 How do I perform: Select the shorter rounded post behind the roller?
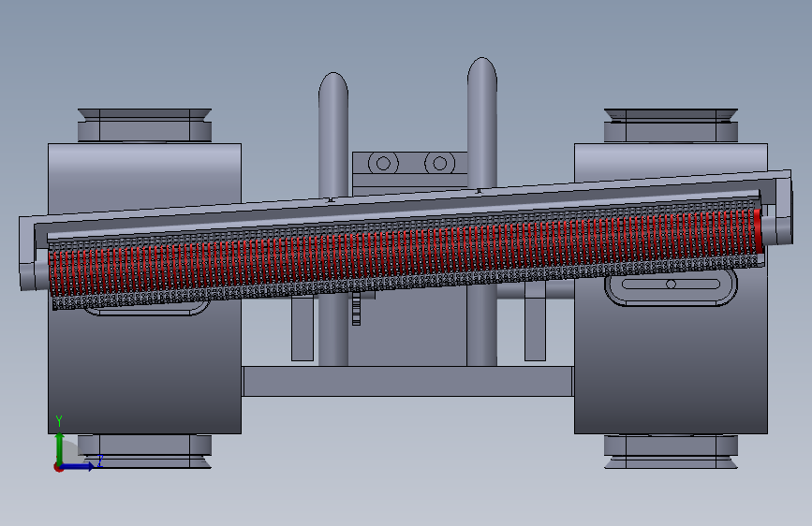[x=333, y=135]
